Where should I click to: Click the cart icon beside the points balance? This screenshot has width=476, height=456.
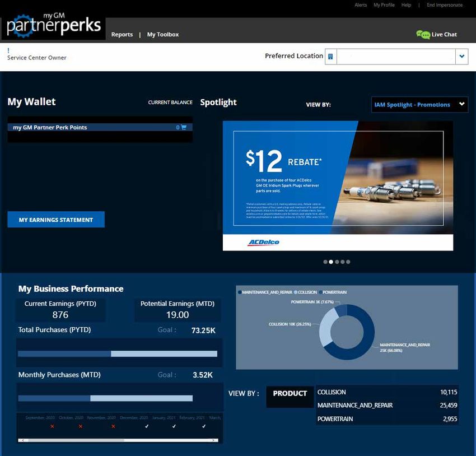(x=184, y=128)
